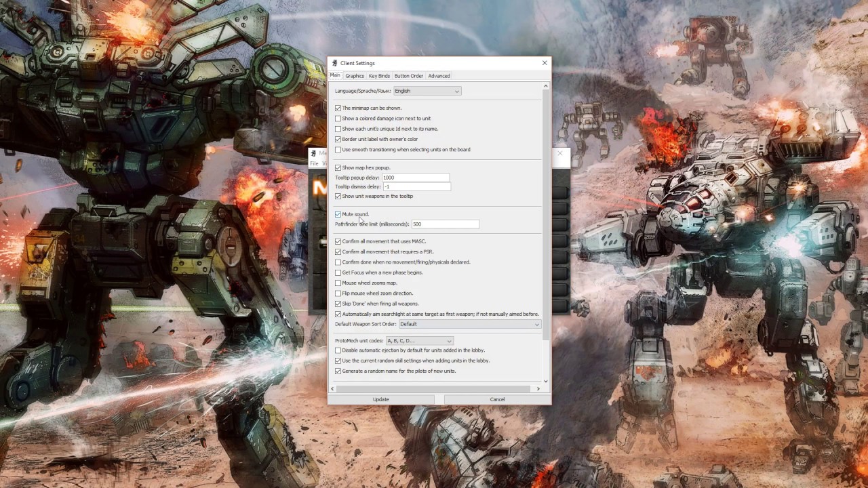This screenshot has width=868, height=488.
Task: Click the vertical scrollbar thumb
Action: 546,213
